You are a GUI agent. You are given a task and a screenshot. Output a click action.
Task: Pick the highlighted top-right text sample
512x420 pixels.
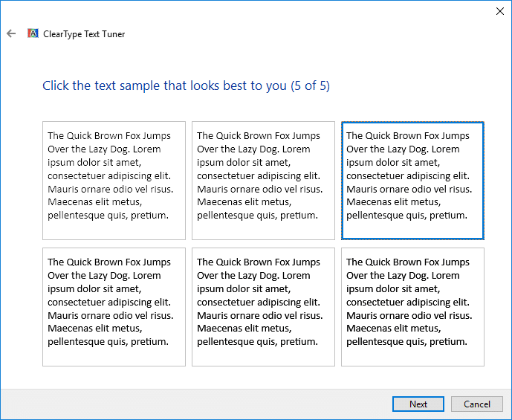coord(412,181)
